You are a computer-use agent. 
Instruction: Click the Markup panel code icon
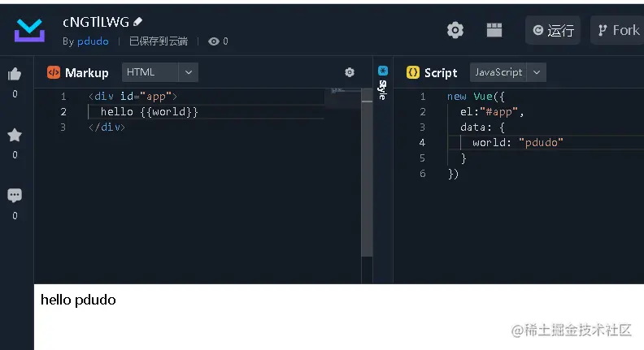54,72
